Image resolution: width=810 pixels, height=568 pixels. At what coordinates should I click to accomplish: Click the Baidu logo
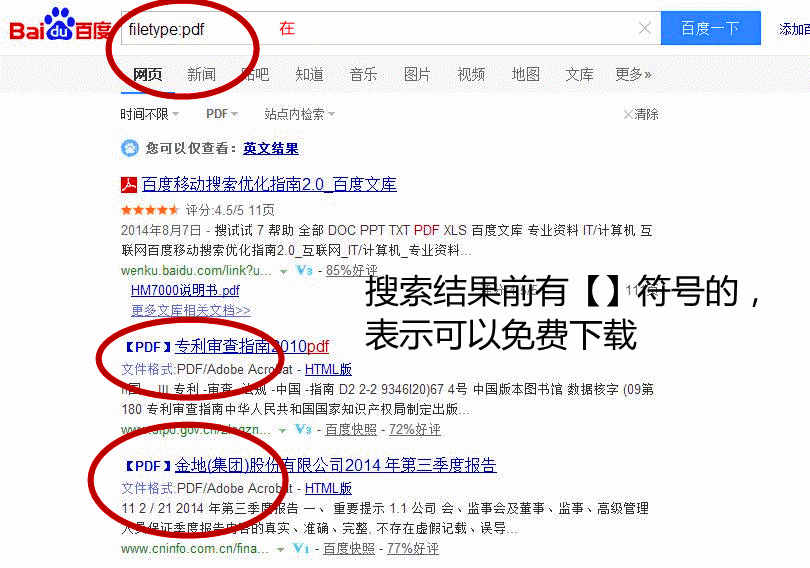click(59, 26)
